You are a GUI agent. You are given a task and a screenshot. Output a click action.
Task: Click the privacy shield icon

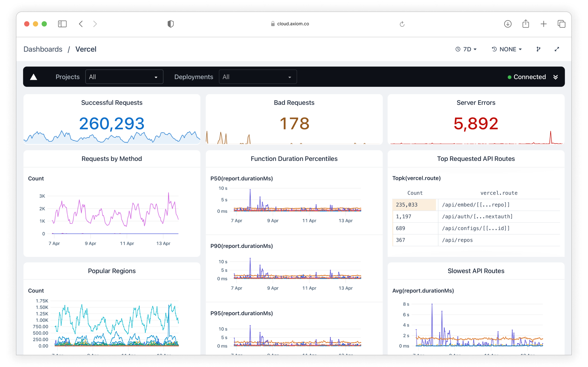pyautogui.click(x=171, y=24)
